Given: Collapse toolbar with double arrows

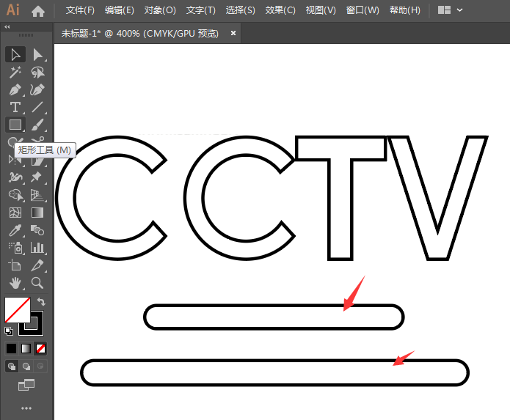Looking at the screenshot, I should coord(7,26).
